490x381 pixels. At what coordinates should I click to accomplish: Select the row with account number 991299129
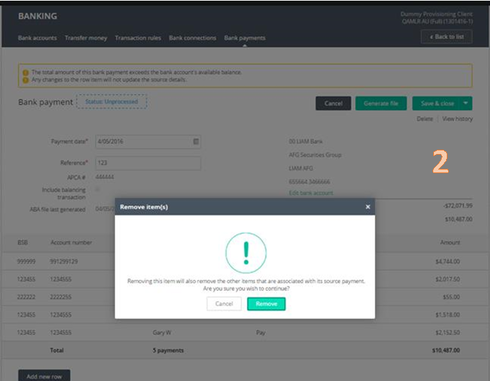pos(245,262)
